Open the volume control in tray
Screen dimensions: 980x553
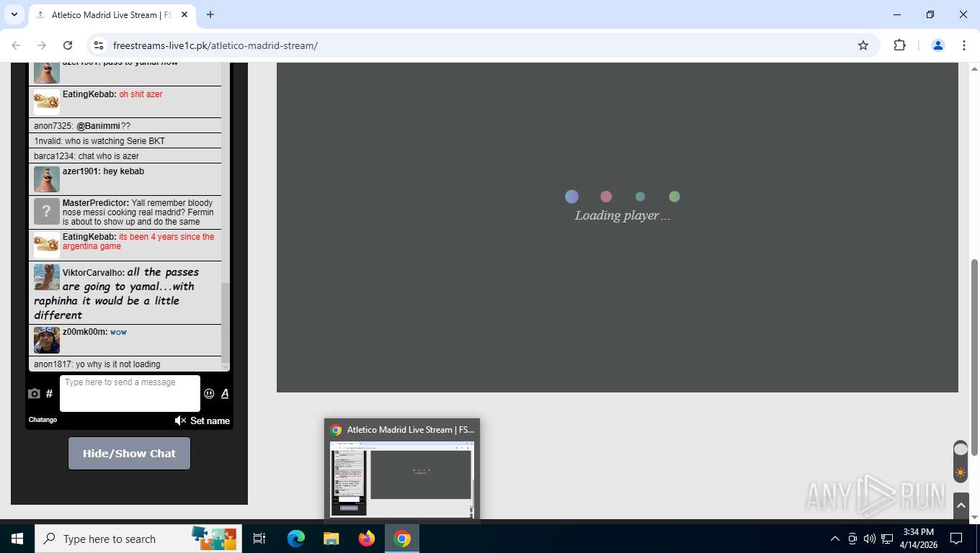(869, 539)
